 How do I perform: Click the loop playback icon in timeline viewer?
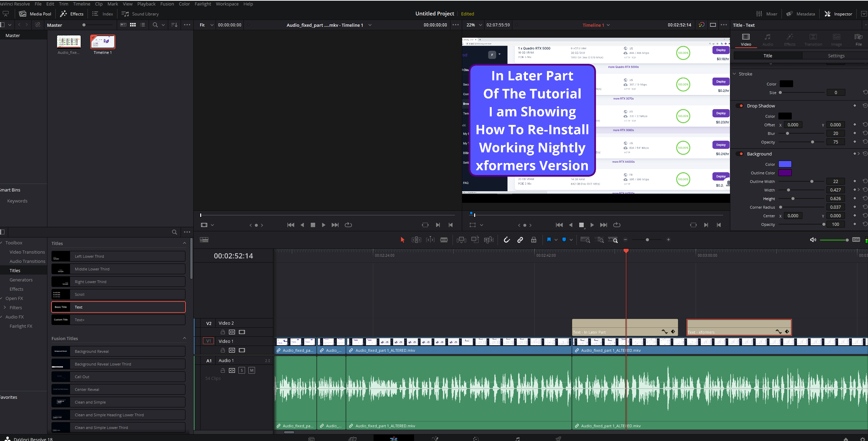tap(617, 225)
